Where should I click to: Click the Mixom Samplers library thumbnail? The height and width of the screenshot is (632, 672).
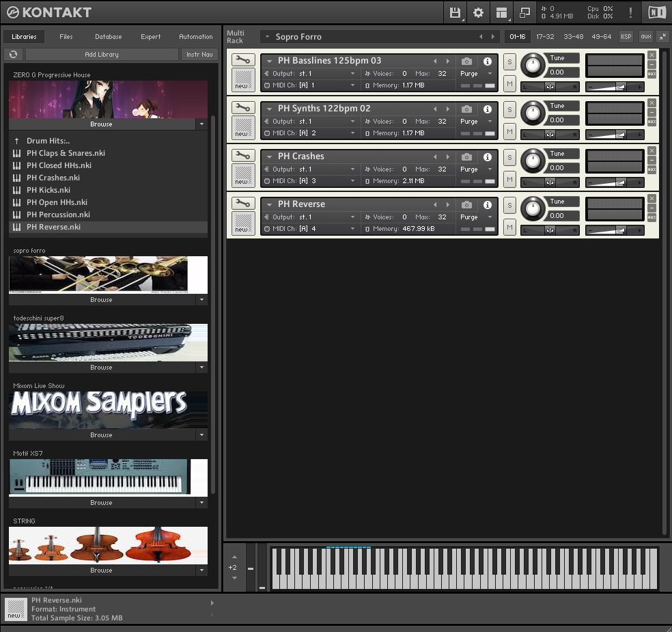point(108,410)
